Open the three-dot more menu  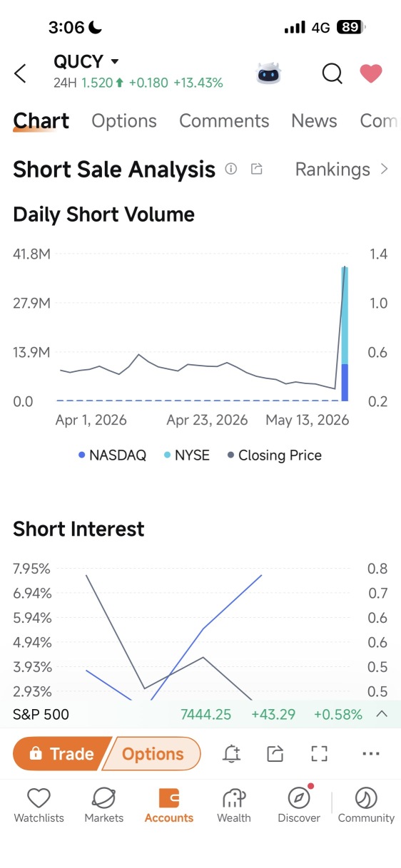click(370, 753)
